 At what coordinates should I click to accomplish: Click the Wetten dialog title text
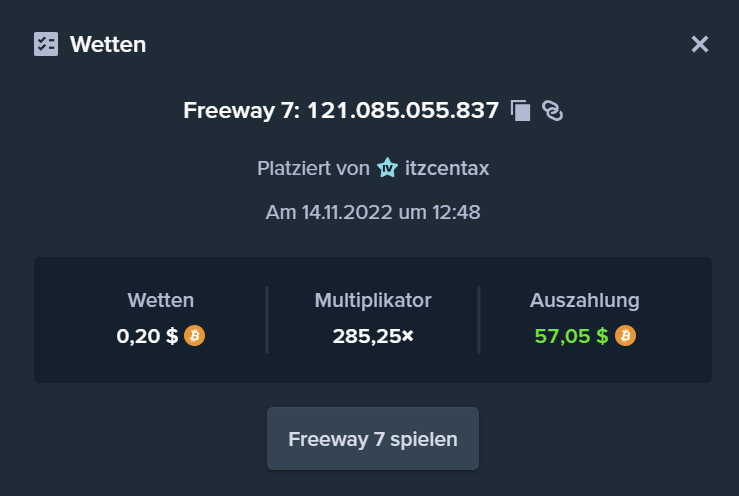click(108, 44)
